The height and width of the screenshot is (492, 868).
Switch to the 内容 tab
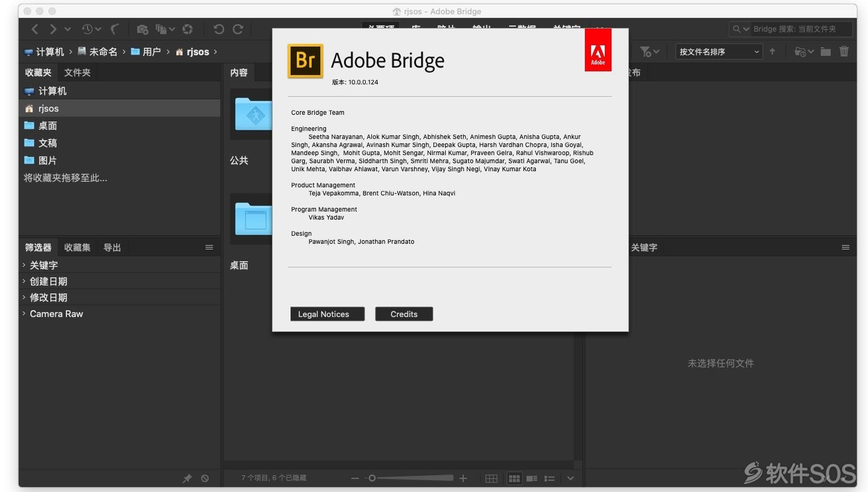(x=239, y=73)
